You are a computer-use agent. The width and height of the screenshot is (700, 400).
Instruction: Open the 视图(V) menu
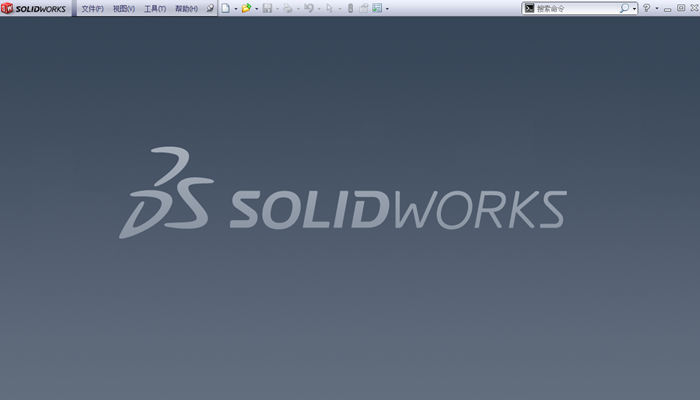(x=124, y=8)
